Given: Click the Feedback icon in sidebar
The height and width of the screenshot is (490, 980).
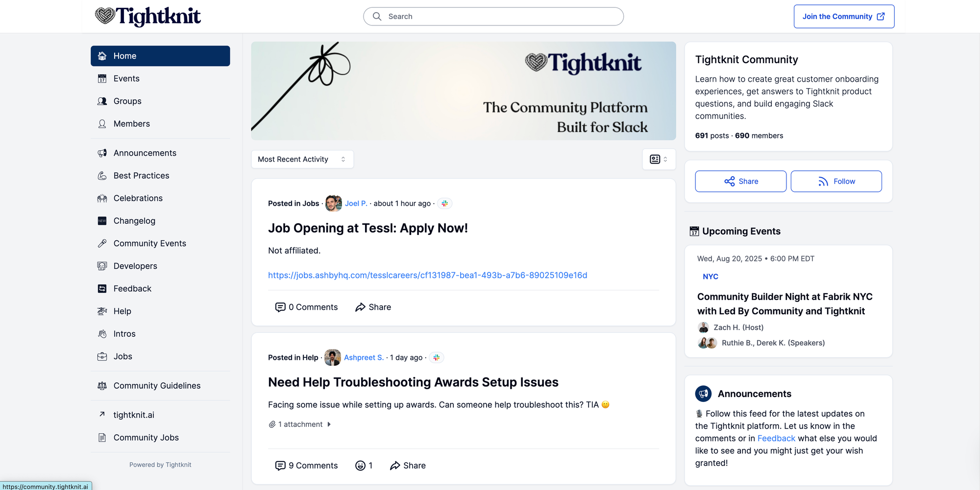Looking at the screenshot, I should click(102, 289).
